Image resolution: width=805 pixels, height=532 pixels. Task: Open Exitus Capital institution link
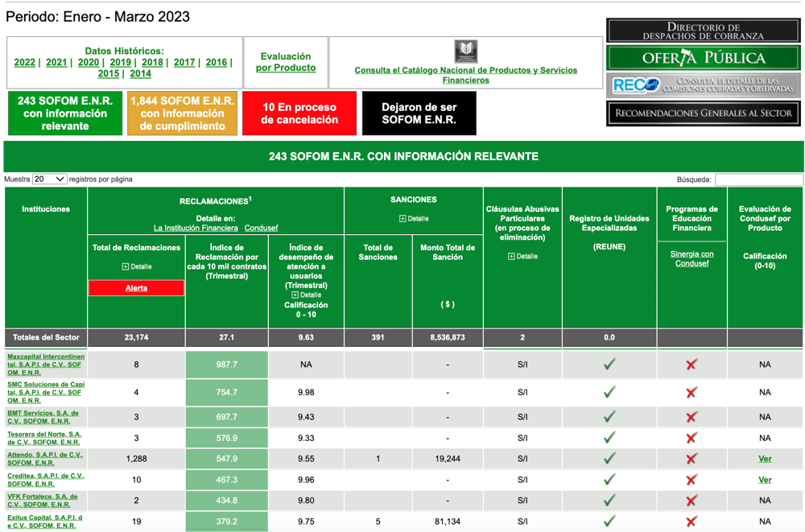pyautogui.click(x=44, y=522)
